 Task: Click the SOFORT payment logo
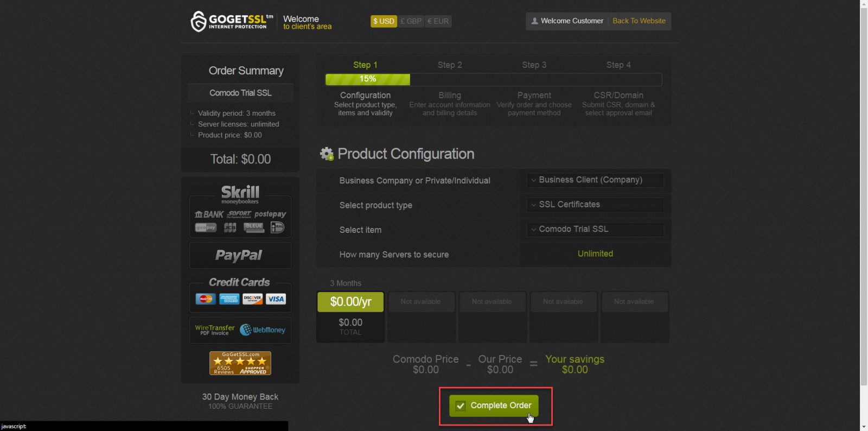(x=239, y=214)
